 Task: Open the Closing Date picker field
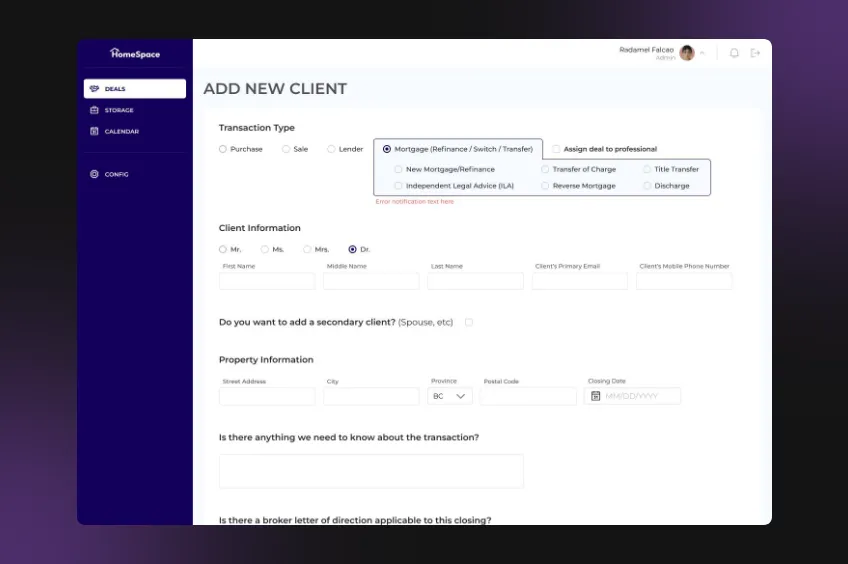pyautogui.click(x=640, y=396)
